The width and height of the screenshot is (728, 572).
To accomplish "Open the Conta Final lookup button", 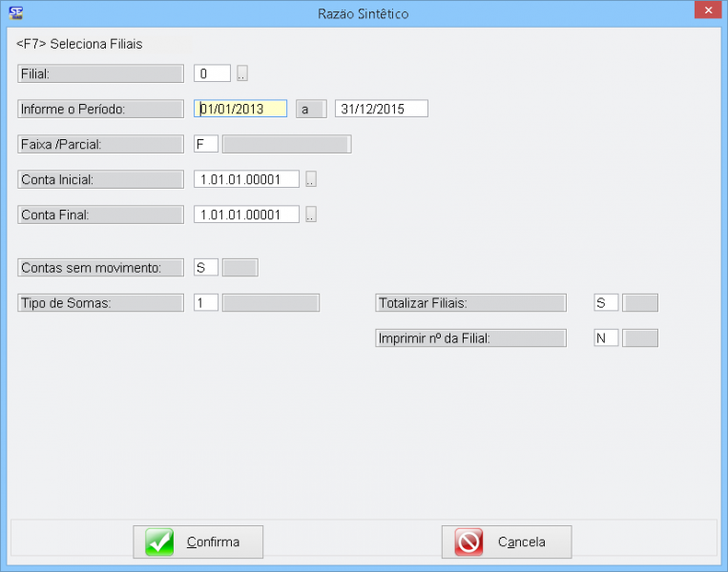I will point(311,214).
